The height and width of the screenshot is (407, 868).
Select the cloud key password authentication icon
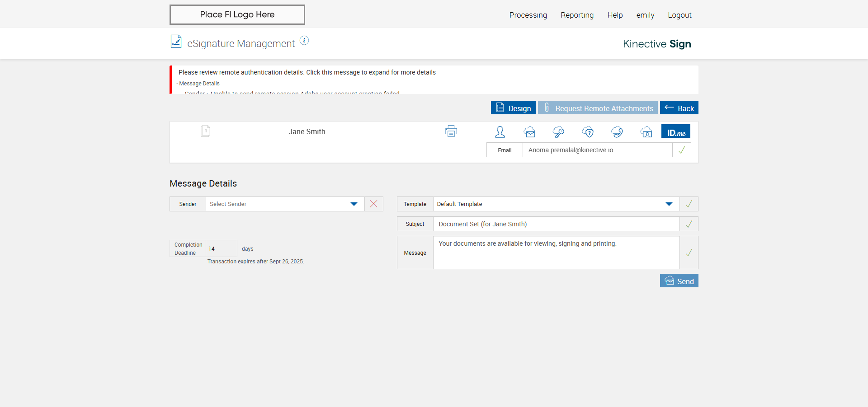(558, 132)
